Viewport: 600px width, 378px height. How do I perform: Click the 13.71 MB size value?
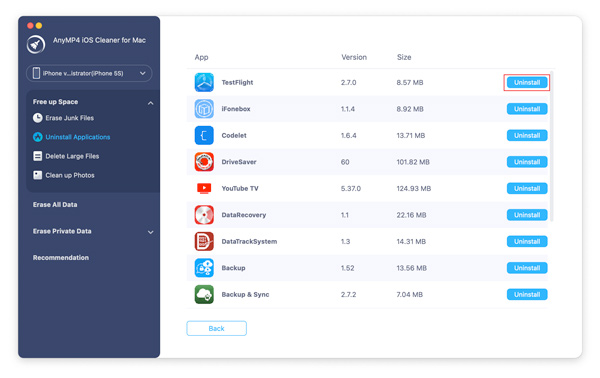coord(411,135)
